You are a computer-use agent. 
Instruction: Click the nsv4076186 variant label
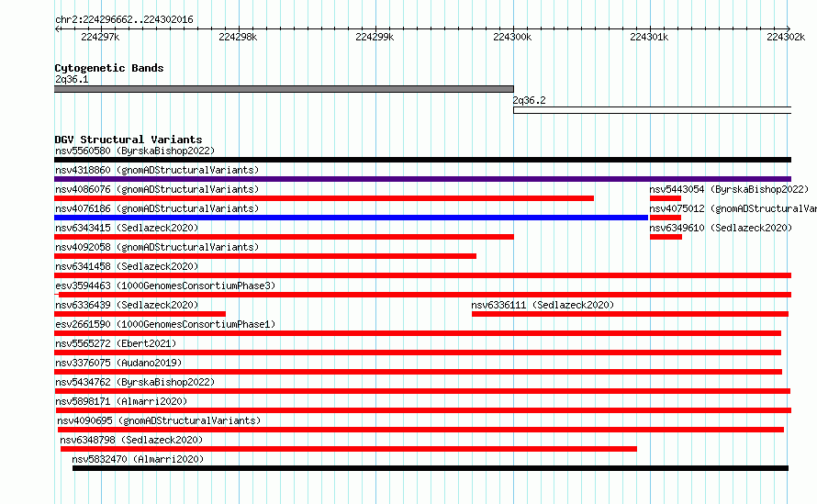click(157, 208)
